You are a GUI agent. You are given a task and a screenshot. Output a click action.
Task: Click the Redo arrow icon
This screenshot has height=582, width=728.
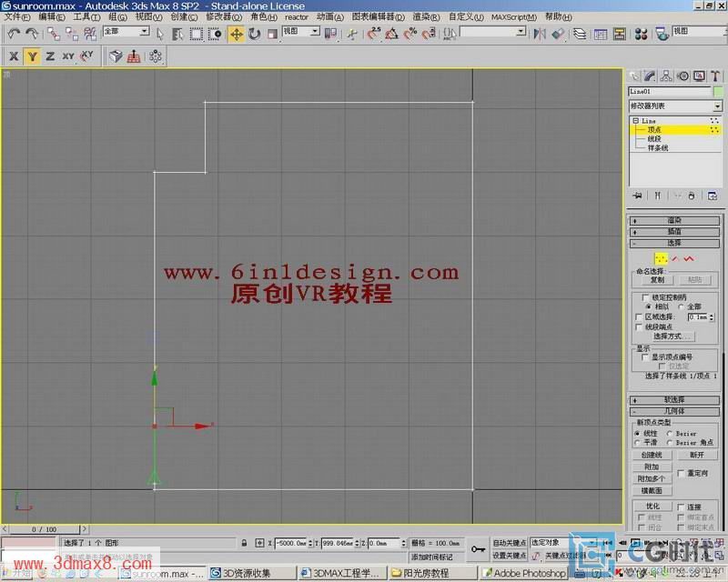[32, 34]
